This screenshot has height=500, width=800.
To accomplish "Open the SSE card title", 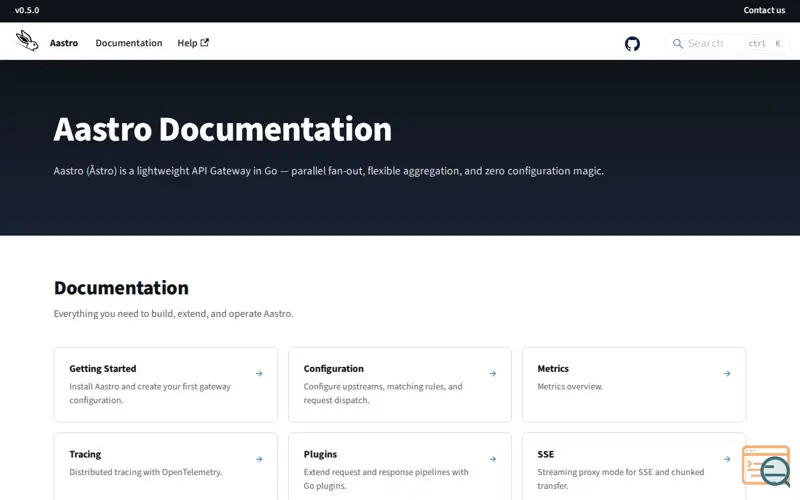I will coord(545,454).
